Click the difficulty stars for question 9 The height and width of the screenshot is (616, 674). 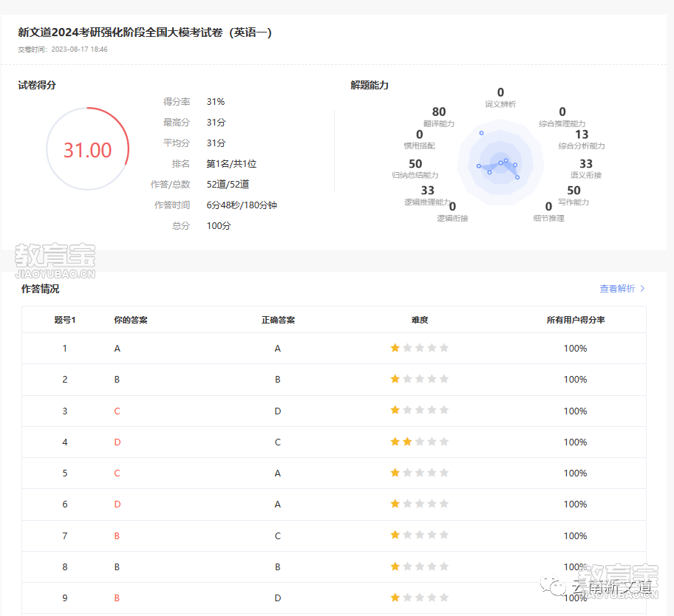coord(420,598)
